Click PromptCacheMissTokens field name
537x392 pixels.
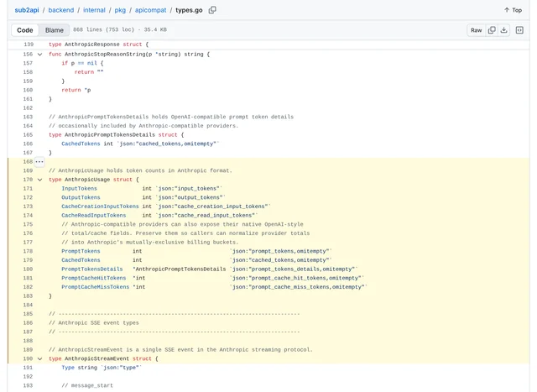(x=95, y=287)
